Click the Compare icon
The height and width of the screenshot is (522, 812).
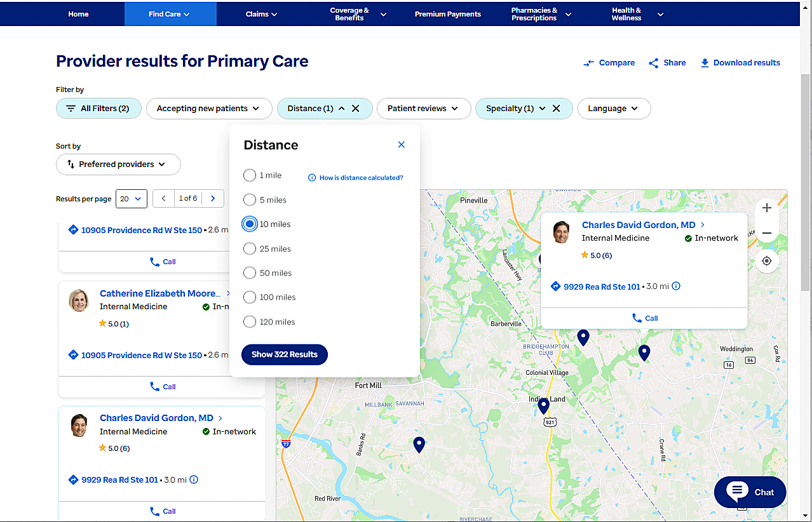click(x=589, y=63)
